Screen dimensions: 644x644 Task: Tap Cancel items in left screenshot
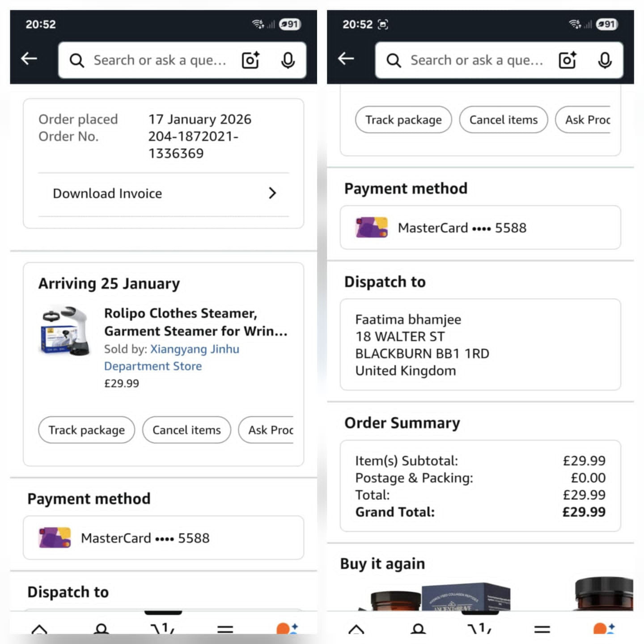point(186,430)
